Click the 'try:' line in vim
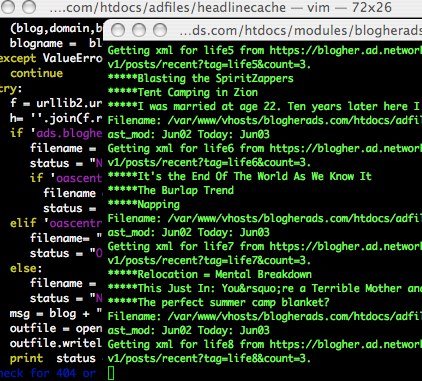The width and height of the screenshot is (422, 381). tap(11, 88)
